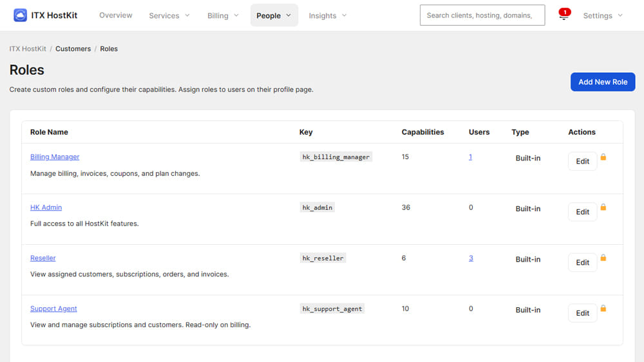The image size is (644, 362).
Task: Click 'View assigned customers, subscriptions' description
Action: point(129,274)
